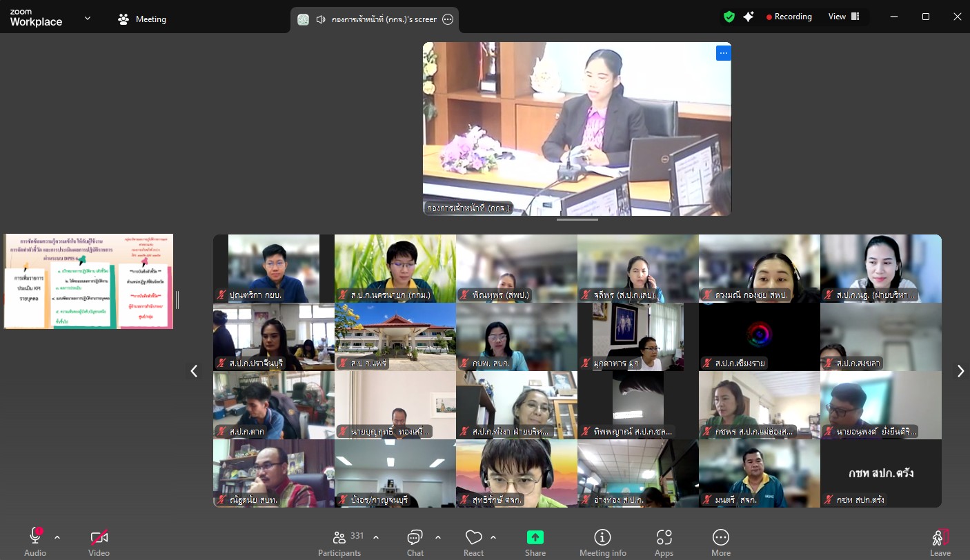Click the shared screen slide thumbnail
970x560 pixels.
click(88, 281)
